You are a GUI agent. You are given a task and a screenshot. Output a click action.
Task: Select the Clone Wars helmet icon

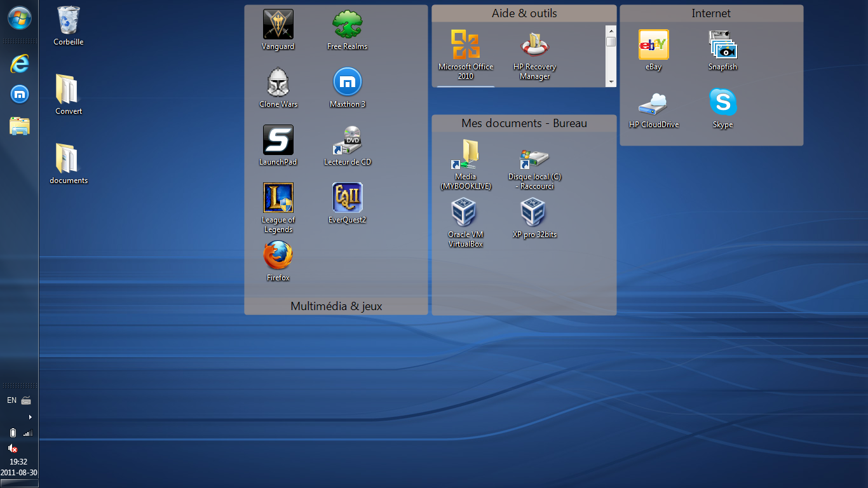[278, 88]
